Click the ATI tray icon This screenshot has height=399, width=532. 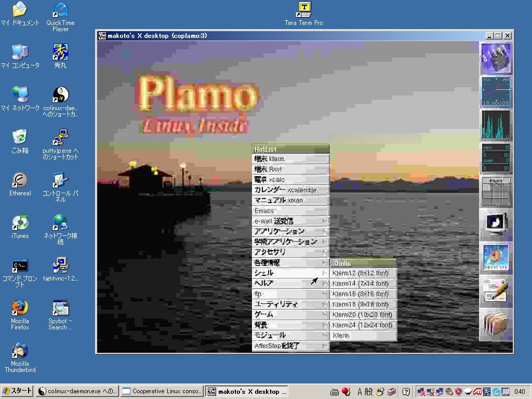pos(477,392)
